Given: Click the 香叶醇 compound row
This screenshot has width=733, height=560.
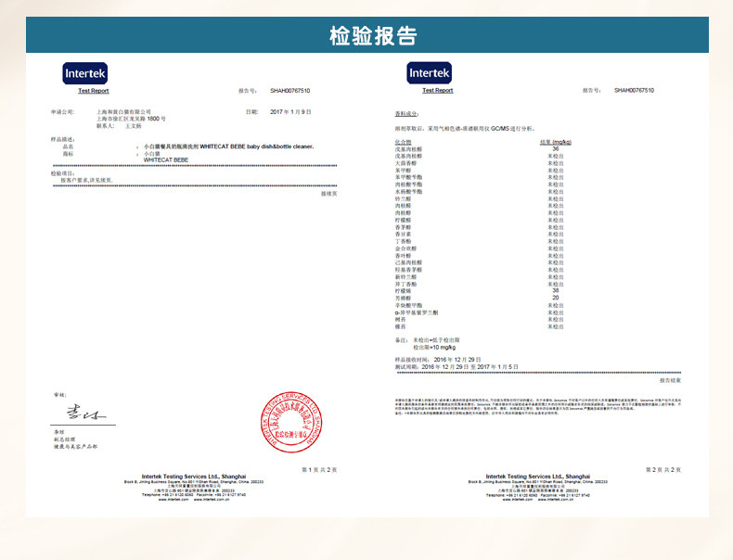Looking at the screenshot, I should point(479,256).
